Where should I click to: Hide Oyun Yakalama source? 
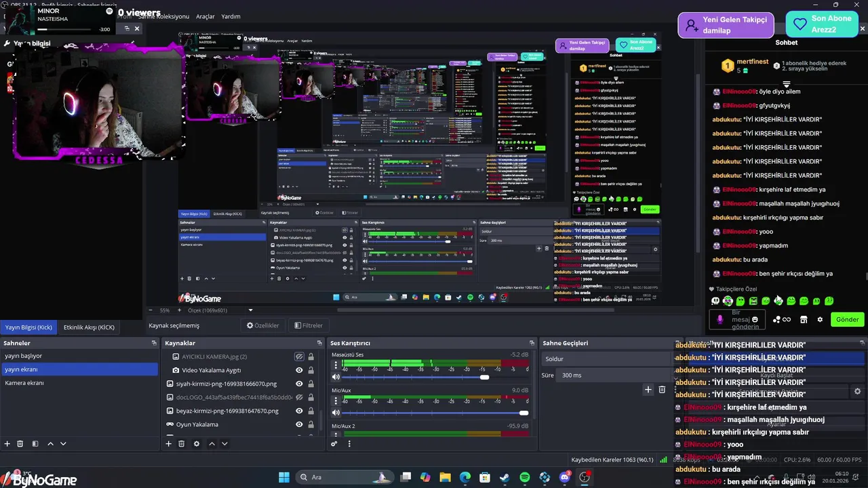(299, 424)
